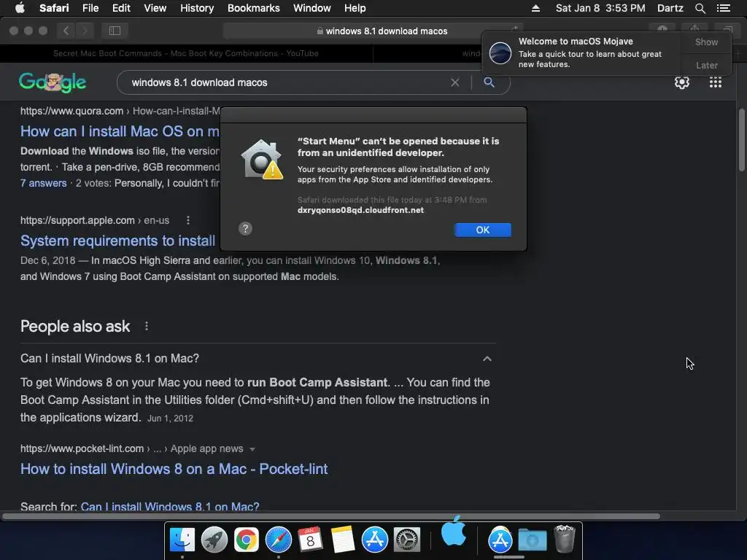Image resolution: width=747 pixels, height=560 pixels.
Task: Open System Preferences from Dock
Action: click(x=407, y=540)
